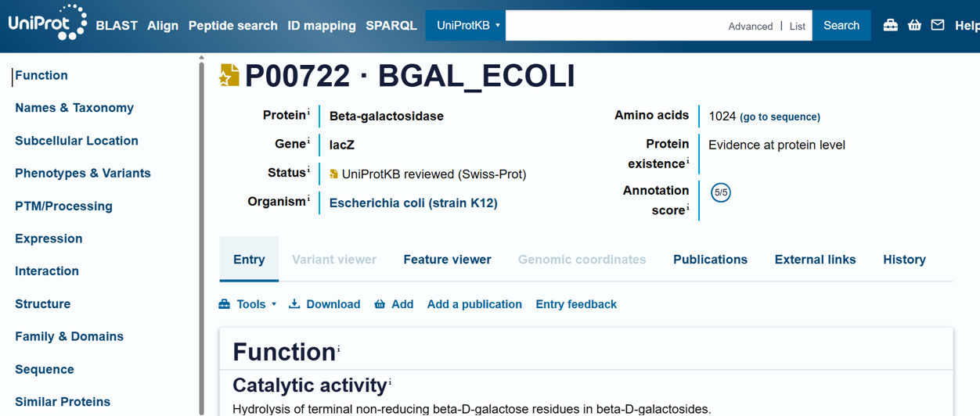Viewport: 980px width, 416px height.
Task: Switch to the Feature viewer tab
Action: (x=447, y=260)
